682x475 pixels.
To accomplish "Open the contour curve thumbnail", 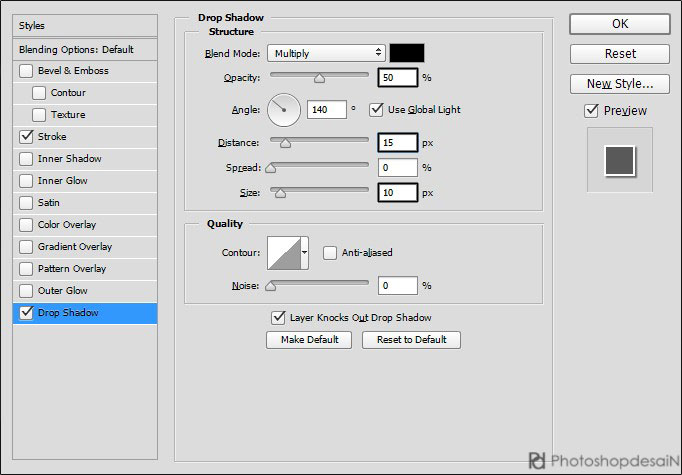I will click(288, 253).
